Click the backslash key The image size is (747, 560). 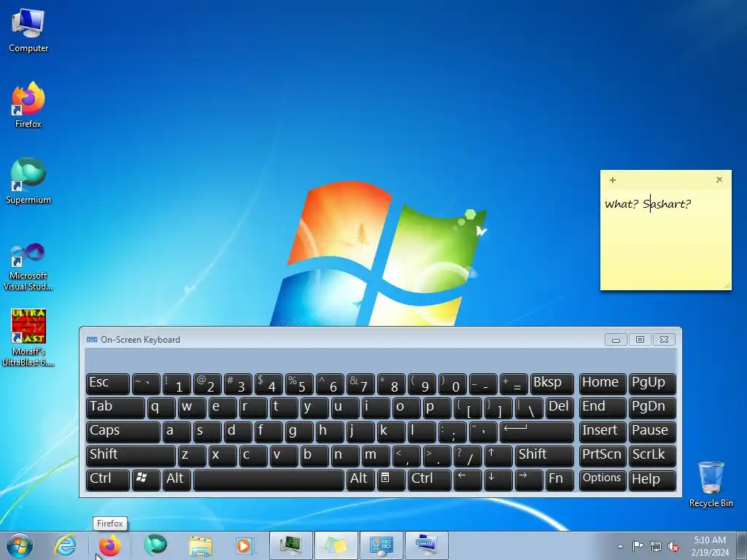click(529, 408)
